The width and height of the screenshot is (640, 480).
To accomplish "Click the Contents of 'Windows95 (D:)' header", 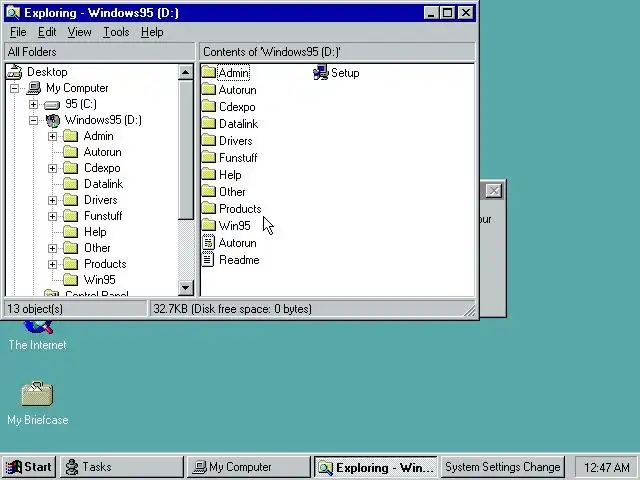I will pos(337,52).
